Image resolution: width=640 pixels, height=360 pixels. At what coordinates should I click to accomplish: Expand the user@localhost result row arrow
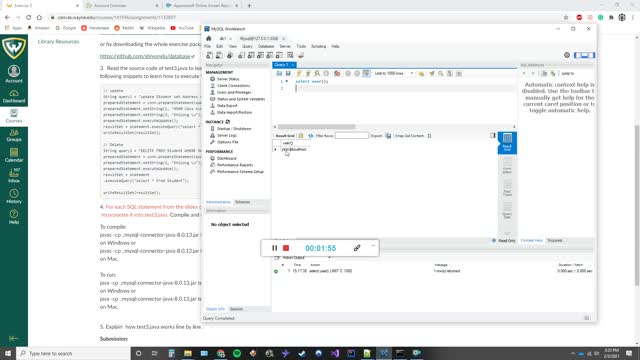pyautogui.click(x=276, y=150)
